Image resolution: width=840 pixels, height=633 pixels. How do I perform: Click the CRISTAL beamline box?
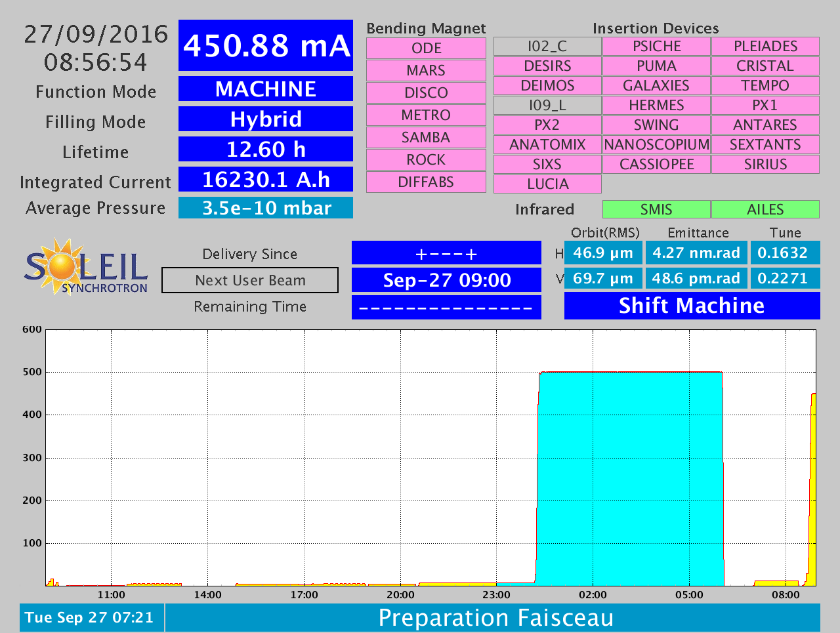pyautogui.click(x=765, y=66)
